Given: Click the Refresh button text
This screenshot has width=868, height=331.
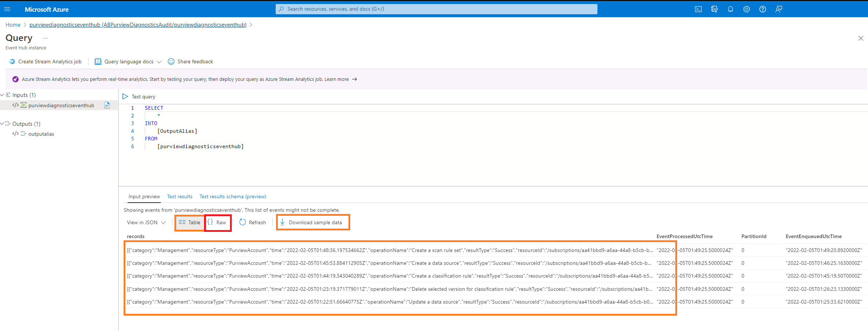Looking at the screenshot, I should pyautogui.click(x=257, y=222).
